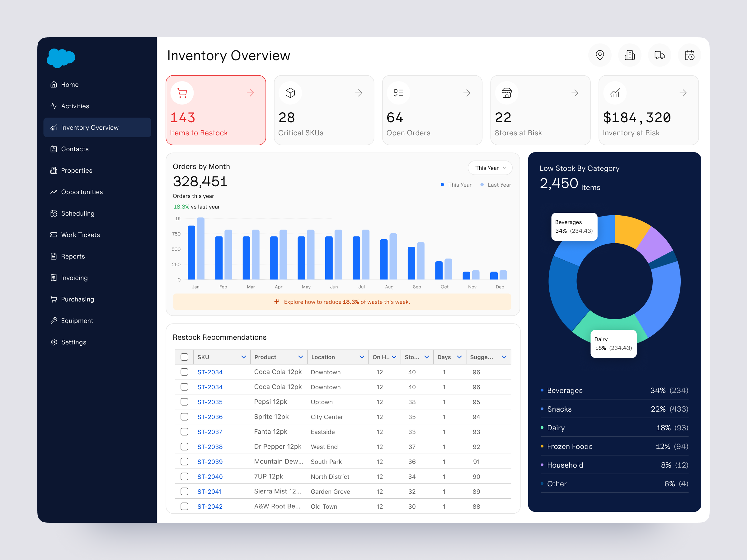Open the On H.. column filter chevron

coord(394,357)
